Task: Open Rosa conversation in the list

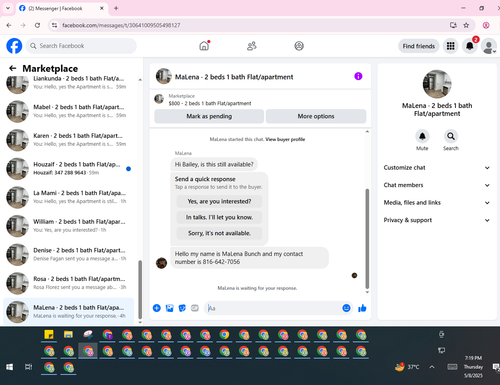Action: (70, 283)
